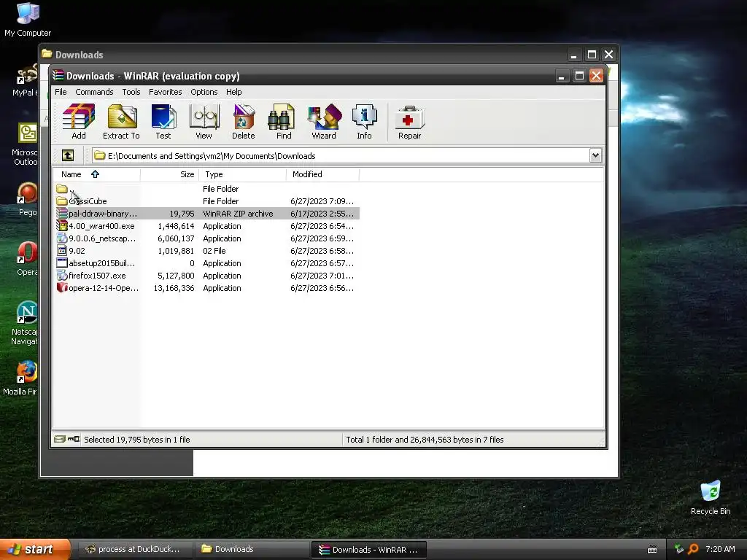Select firefox1507.exe file icon

click(x=62, y=275)
